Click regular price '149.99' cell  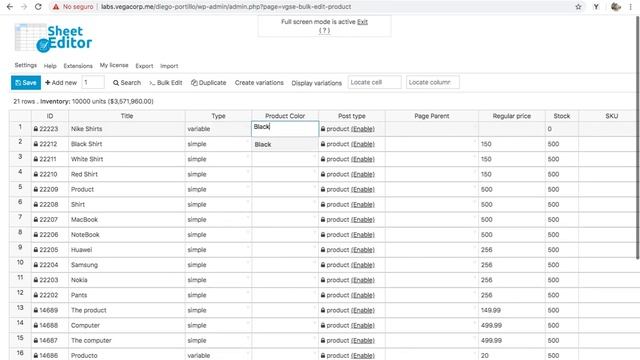(x=512, y=310)
